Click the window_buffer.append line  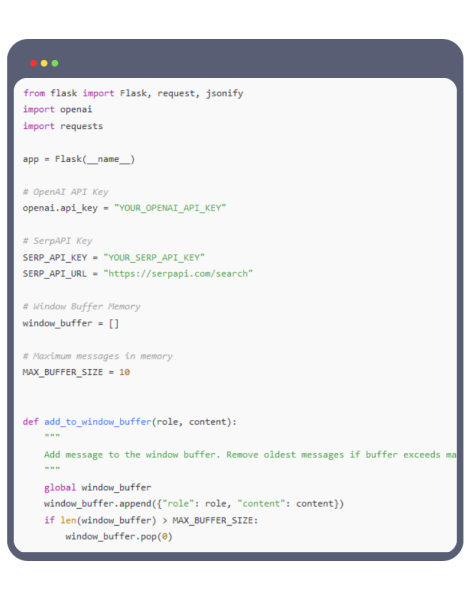194,504
